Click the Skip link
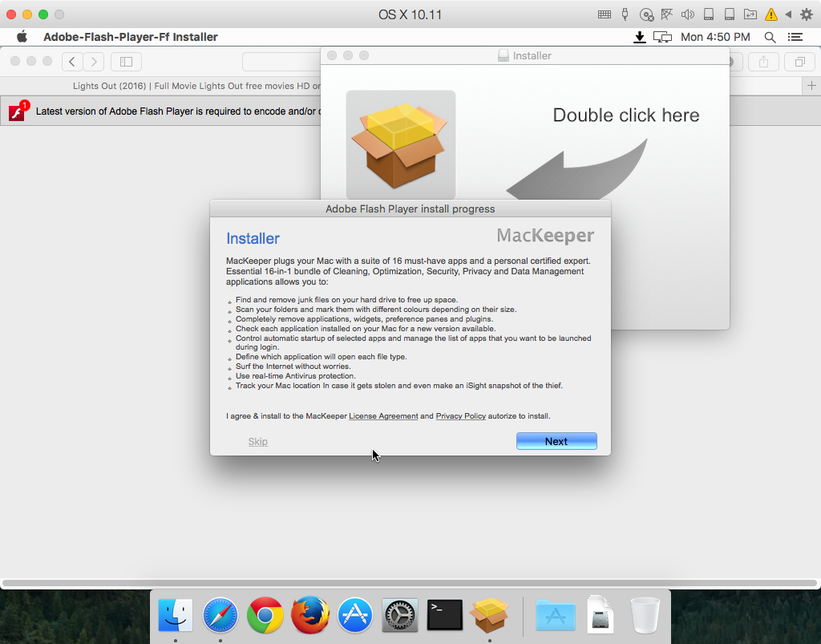 point(257,441)
